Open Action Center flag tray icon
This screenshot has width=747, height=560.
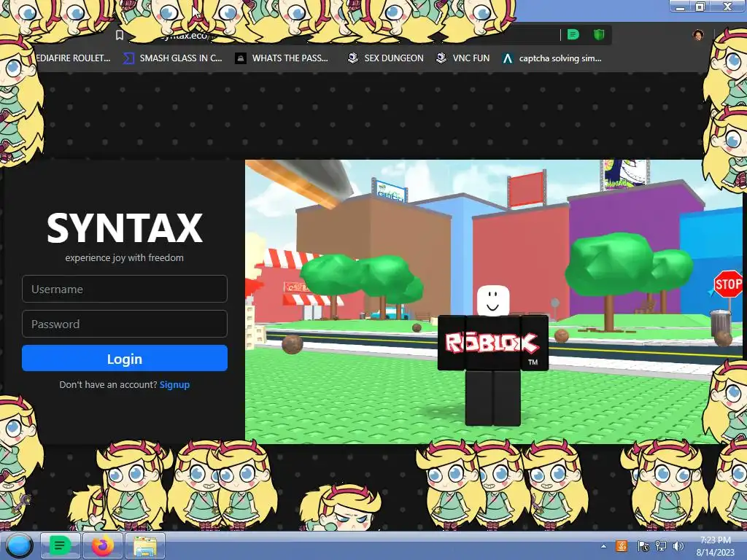click(x=643, y=546)
